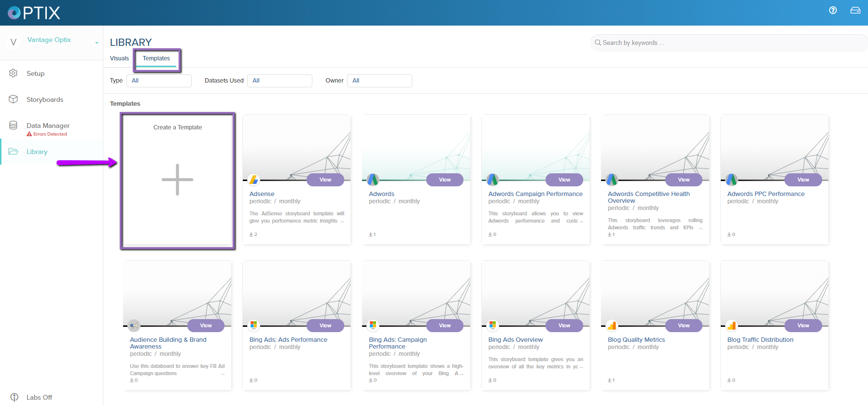Click the help question mark icon
The image size is (868, 406).
tap(833, 11)
